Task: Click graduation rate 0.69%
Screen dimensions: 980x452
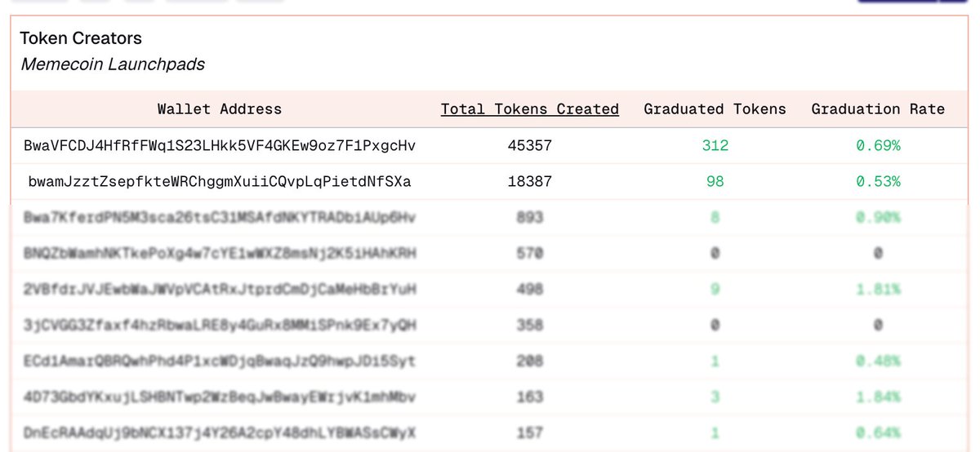Action: point(878,146)
